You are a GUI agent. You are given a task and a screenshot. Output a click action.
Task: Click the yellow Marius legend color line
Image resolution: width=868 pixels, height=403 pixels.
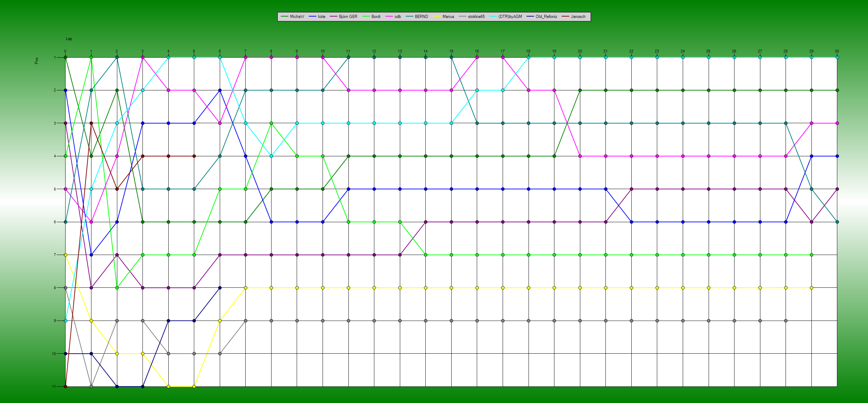click(x=437, y=17)
